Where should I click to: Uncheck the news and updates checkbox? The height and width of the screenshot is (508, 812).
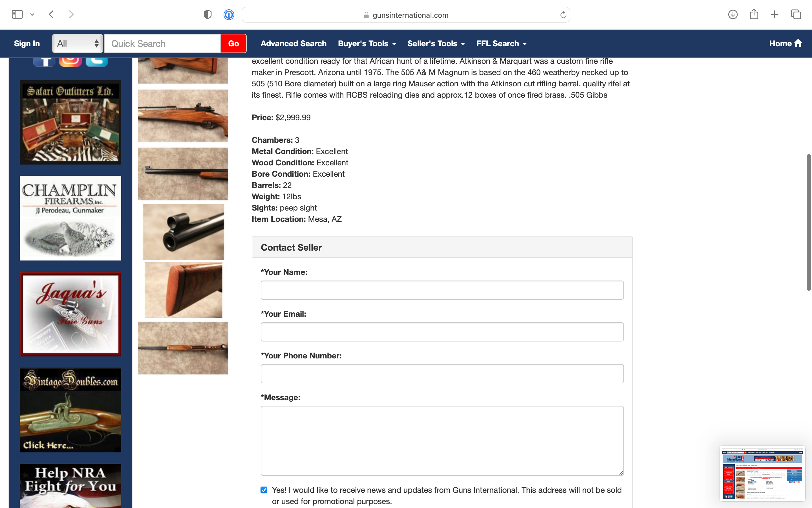point(264,490)
